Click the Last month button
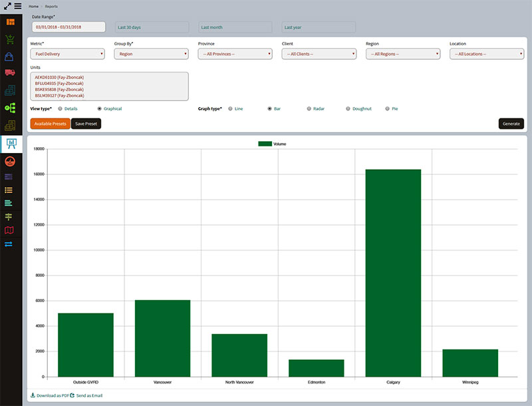Viewport: 532px width, 406px height. click(x=235, y=27)
